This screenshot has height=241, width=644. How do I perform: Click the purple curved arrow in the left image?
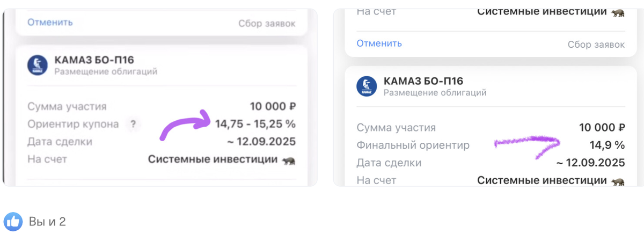pyautogui.click(x=185, y=124)
